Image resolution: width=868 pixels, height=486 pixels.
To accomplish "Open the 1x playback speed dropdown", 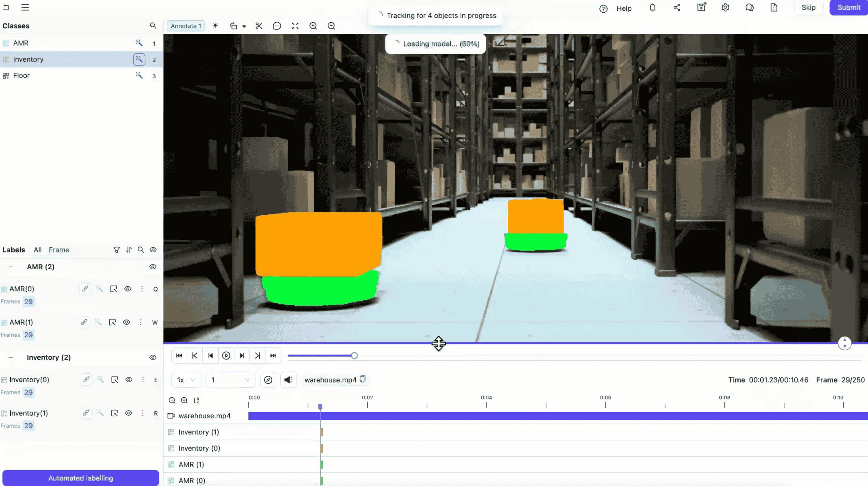I will 185,380.
